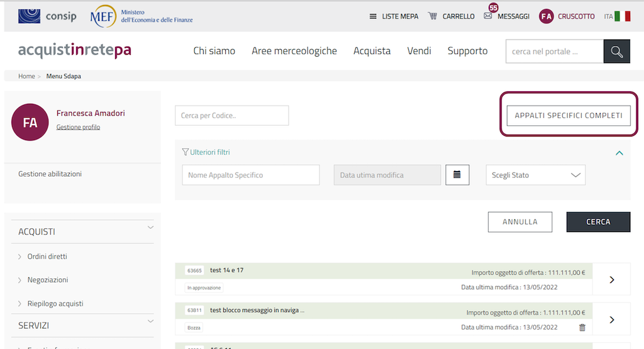Delete draft with trash icon
The width and height of the screenshot is (644, 349).
tap(582, 328)
